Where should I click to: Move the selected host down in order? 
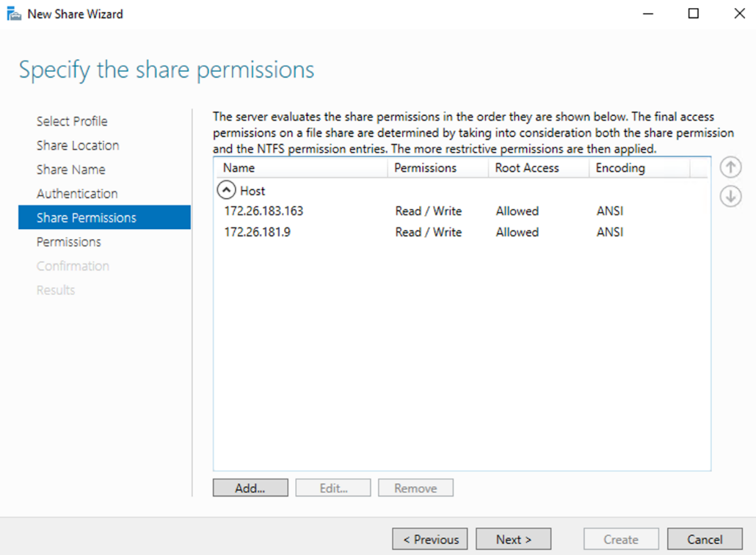coord(730,196)
